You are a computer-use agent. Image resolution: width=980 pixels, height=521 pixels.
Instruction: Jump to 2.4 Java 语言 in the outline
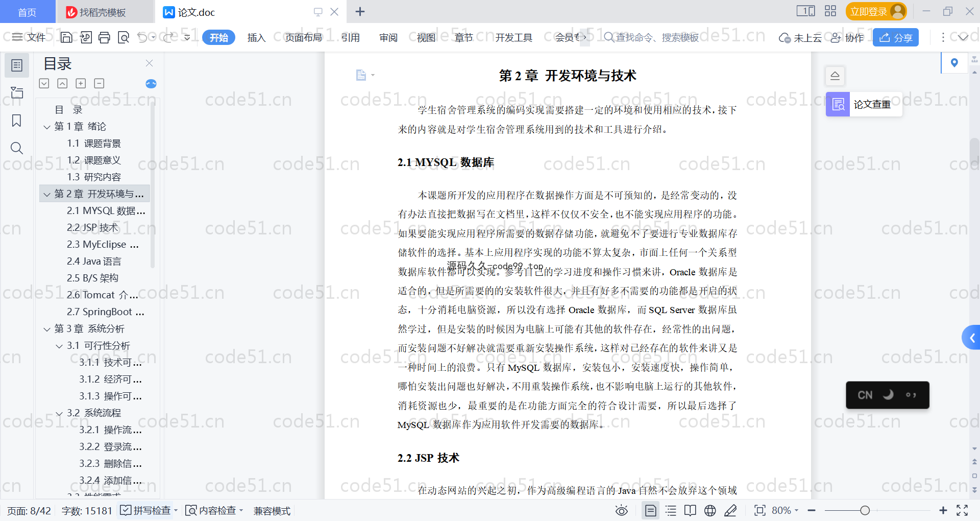(94, 261)
